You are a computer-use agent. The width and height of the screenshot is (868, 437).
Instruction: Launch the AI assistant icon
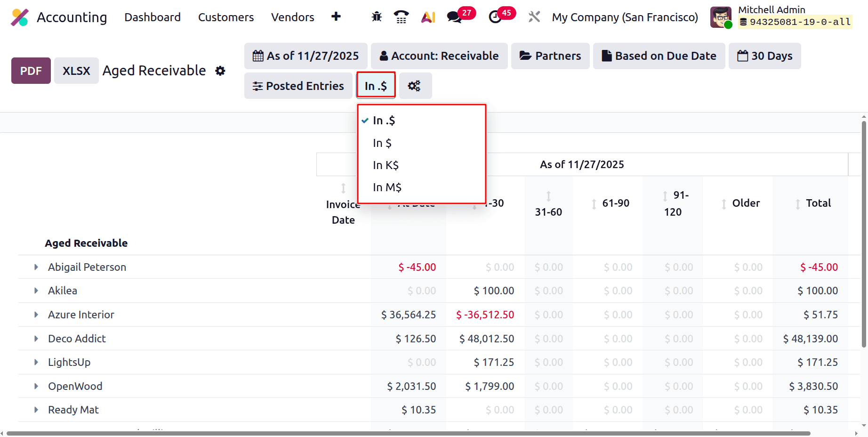[x=428, y=17]
